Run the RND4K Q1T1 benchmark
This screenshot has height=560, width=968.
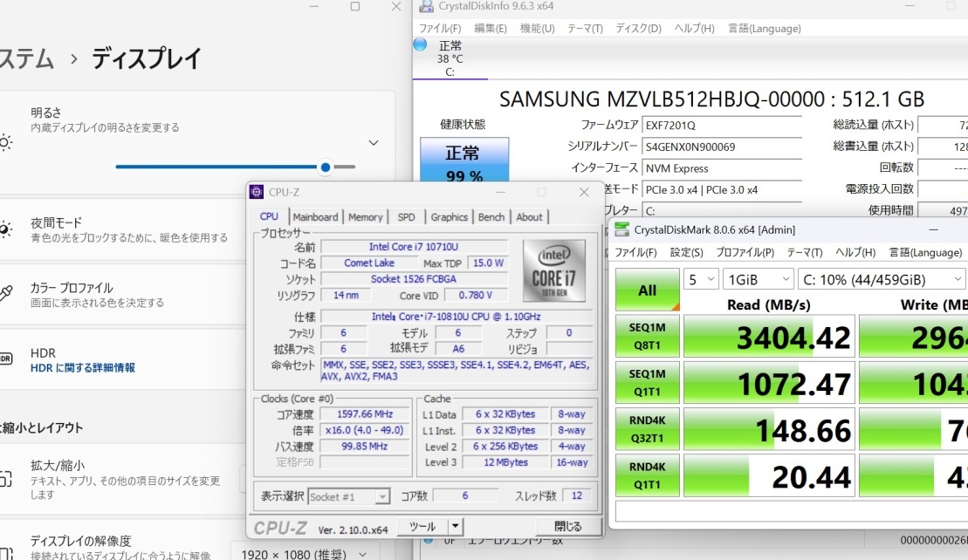pos(647,475)
